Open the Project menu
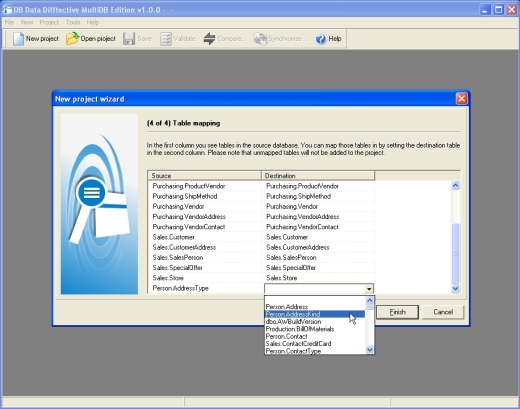520x409 pixels. click(x=49, y=22)
